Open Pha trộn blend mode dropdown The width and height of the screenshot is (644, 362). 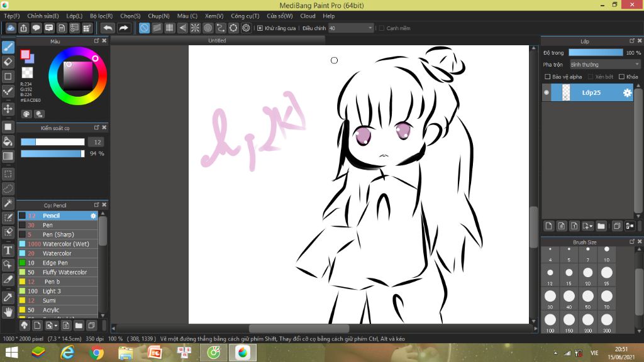[x=604, y=65]
